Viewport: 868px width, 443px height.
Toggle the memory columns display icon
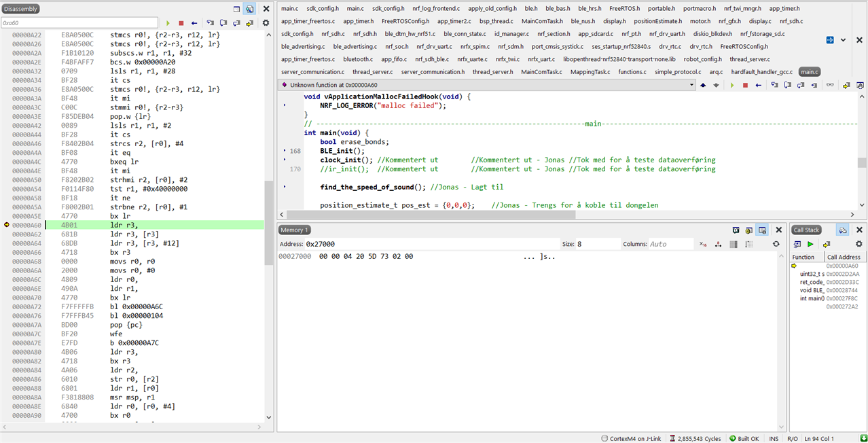tap(734, 244)
